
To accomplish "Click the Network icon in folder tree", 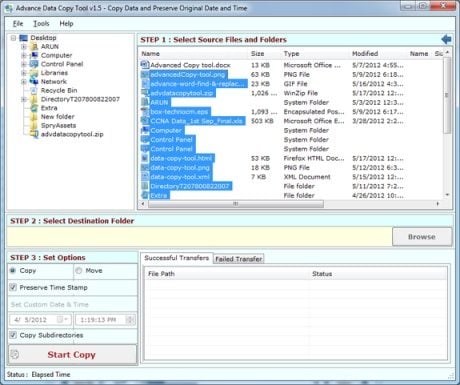I will (34, 81).
